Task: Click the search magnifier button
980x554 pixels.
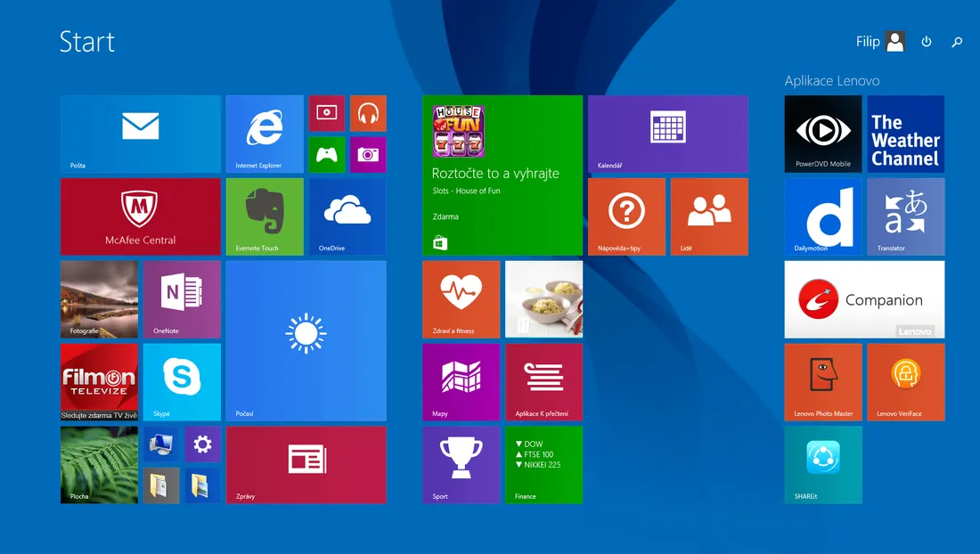Action: click(x=957, y=42)
